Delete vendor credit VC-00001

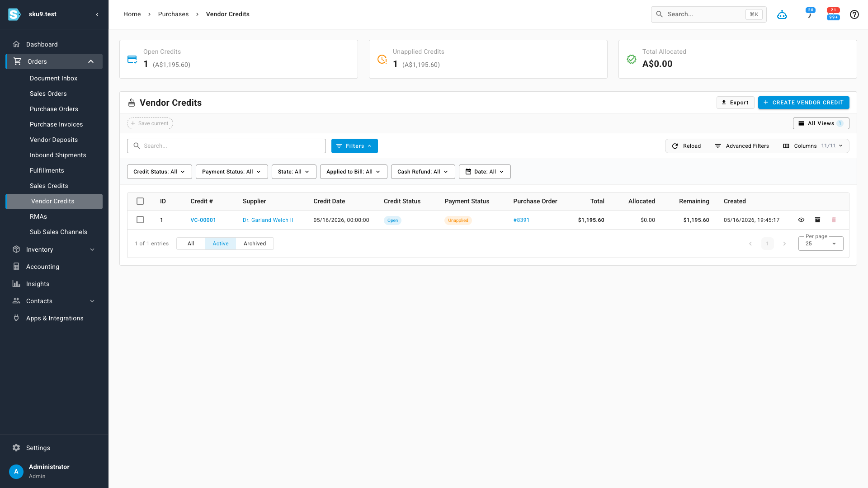coord(834,220)
